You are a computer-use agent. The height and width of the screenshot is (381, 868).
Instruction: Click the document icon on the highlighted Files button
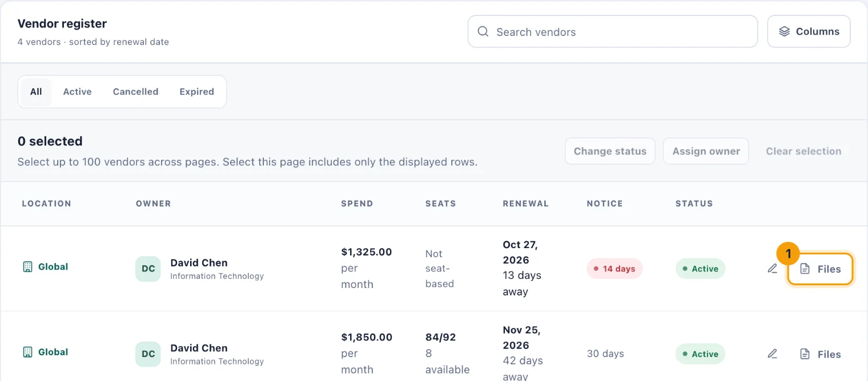point(805,269)
